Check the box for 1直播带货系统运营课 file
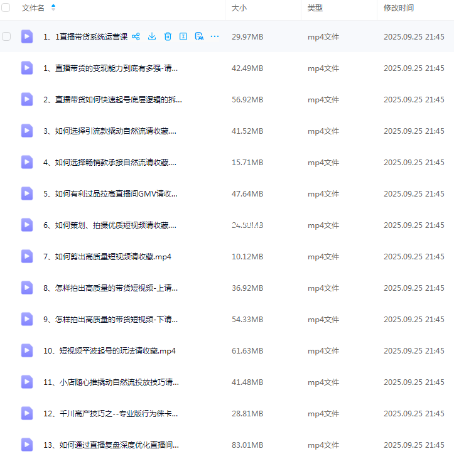454x476 pixels. point(6,36)
